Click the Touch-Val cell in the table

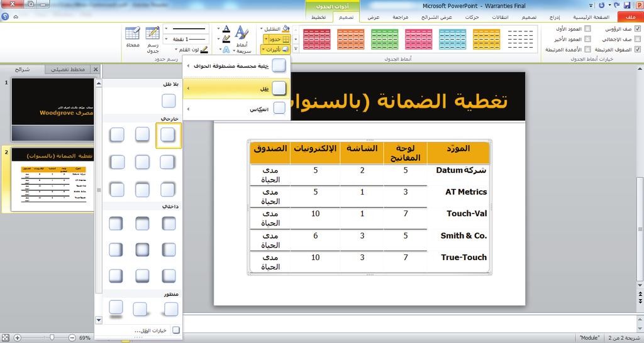[458, 217]
